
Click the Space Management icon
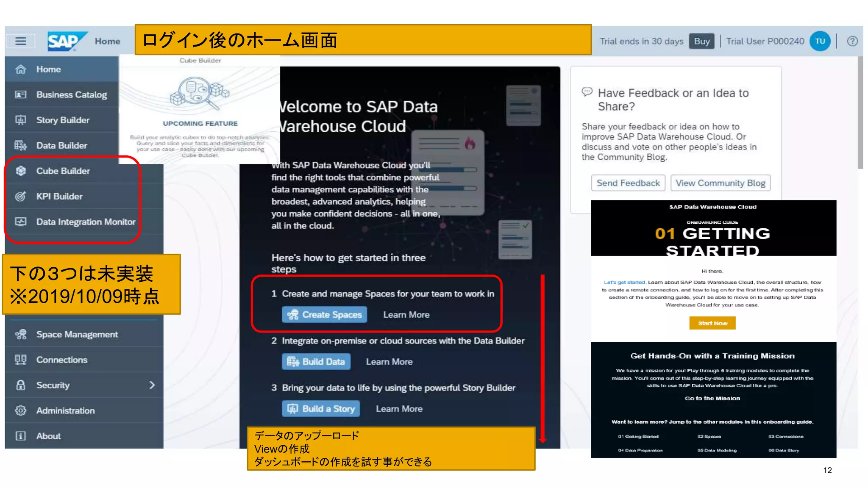(20, 334)
